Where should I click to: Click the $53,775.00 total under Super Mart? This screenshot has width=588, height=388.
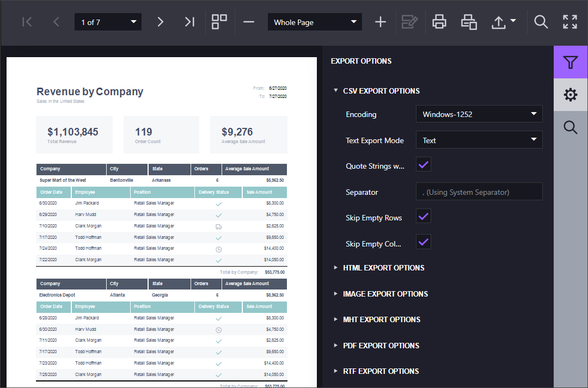click(x=275, y=272)
